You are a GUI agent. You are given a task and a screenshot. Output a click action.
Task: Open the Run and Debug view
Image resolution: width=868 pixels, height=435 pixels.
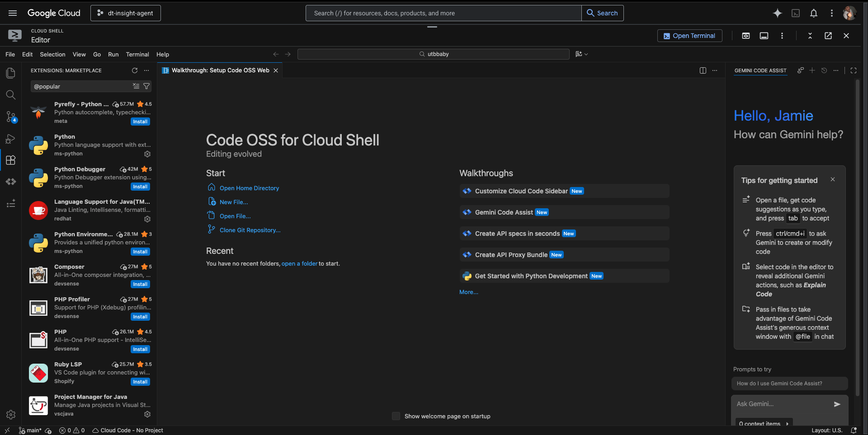(11, 139)
